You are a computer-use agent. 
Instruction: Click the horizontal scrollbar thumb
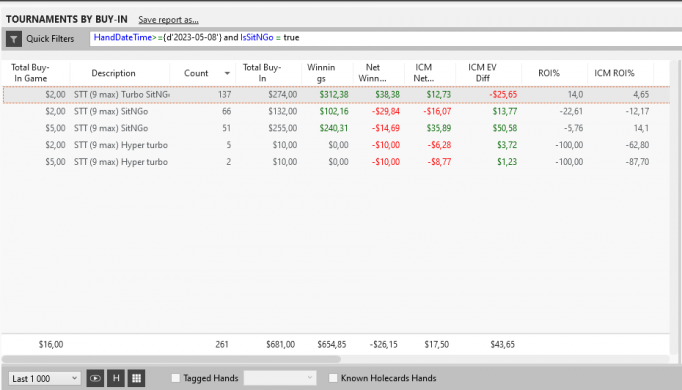(171, 359)
